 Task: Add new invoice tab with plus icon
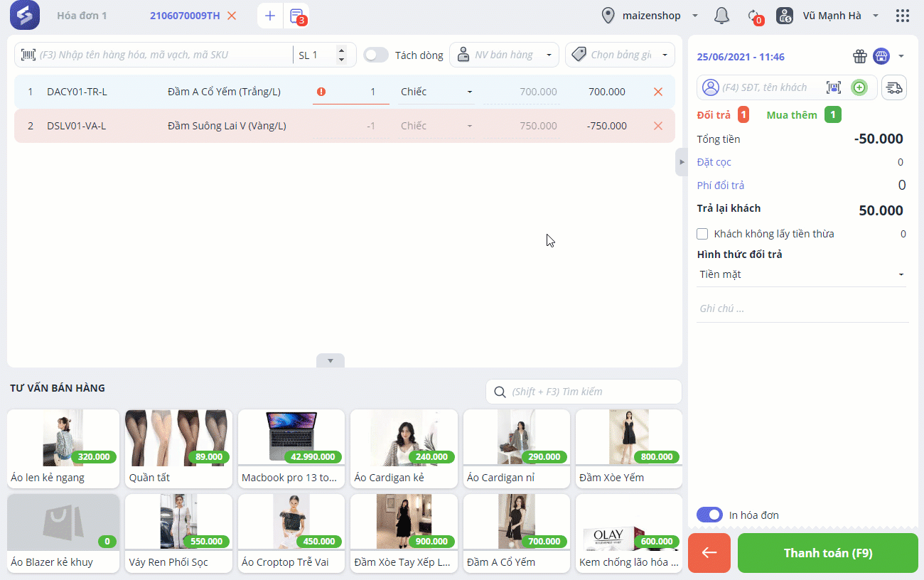(269, 16)
